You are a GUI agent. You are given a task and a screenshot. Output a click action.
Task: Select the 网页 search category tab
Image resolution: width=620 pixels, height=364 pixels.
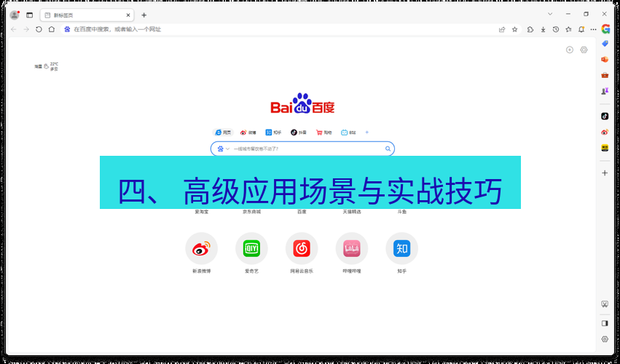point(223,132)
